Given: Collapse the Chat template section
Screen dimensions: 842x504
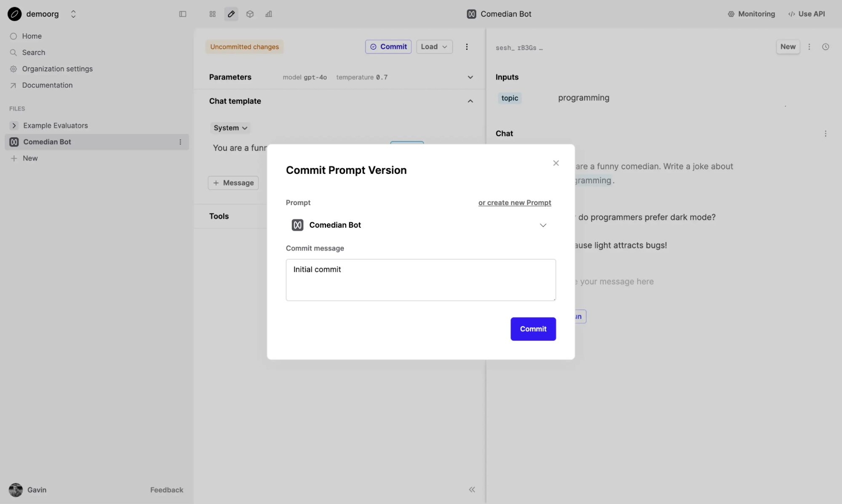Looking at the screenshot, I should (470, 101).
